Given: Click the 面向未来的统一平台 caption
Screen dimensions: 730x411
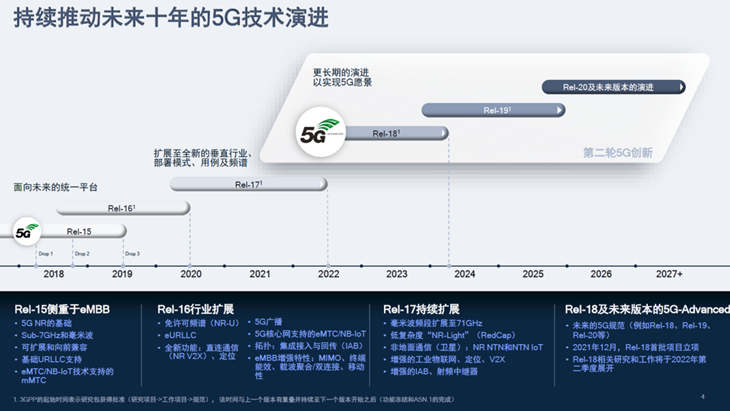Looking at the screenshot, I should pos(55,187).
